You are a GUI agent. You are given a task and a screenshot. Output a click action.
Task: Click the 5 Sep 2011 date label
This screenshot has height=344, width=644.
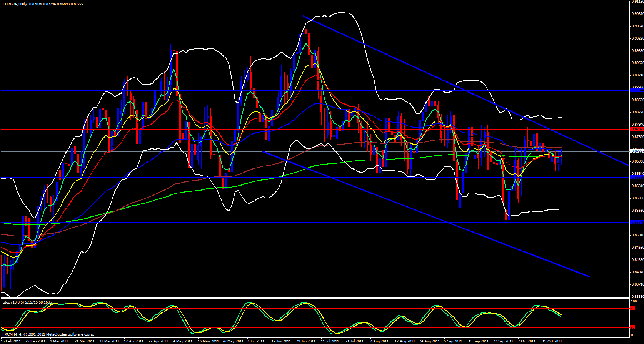click(x=453, y=341)
